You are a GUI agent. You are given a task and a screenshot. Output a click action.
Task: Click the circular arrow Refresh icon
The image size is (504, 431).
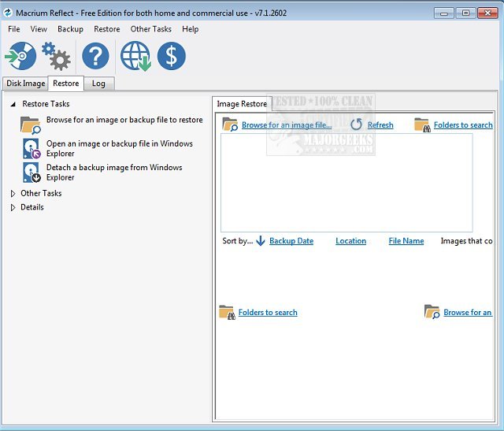pos(356,124)
